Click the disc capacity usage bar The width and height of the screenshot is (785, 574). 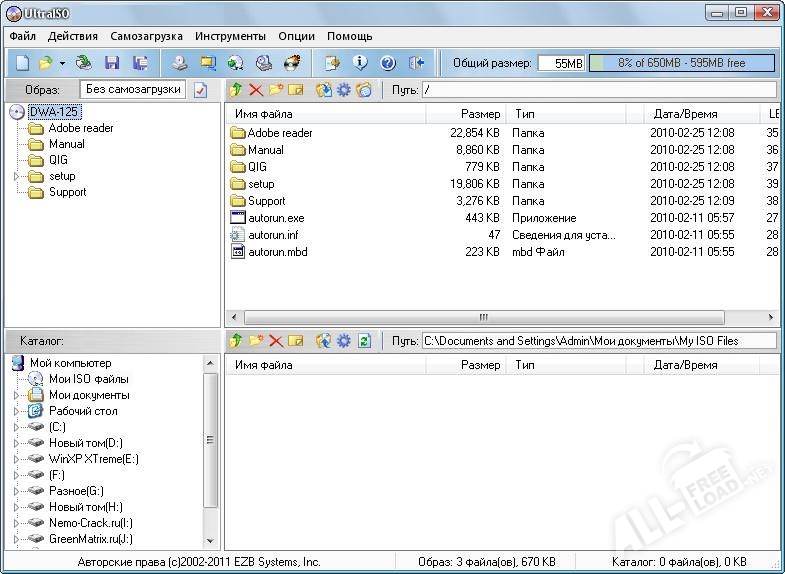tap(681, 63)
